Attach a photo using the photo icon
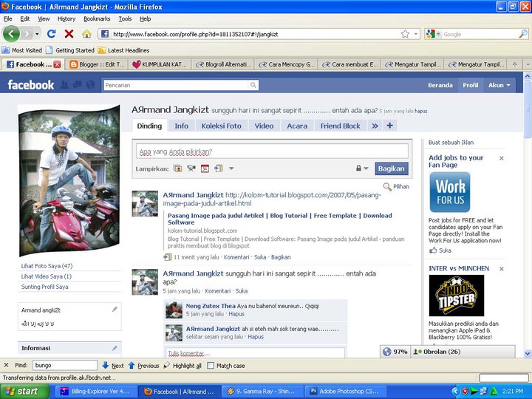532x399 pixels. click(x=177, y=168)
